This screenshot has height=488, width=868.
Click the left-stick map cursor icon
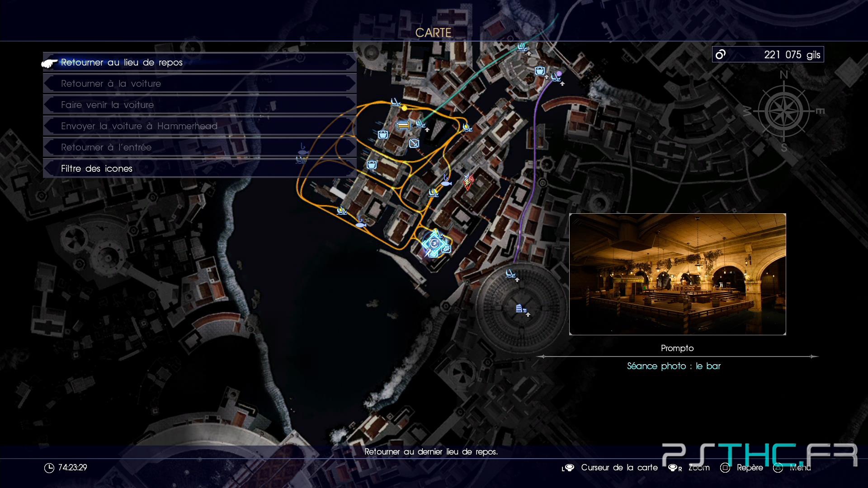tap(568, 468)
